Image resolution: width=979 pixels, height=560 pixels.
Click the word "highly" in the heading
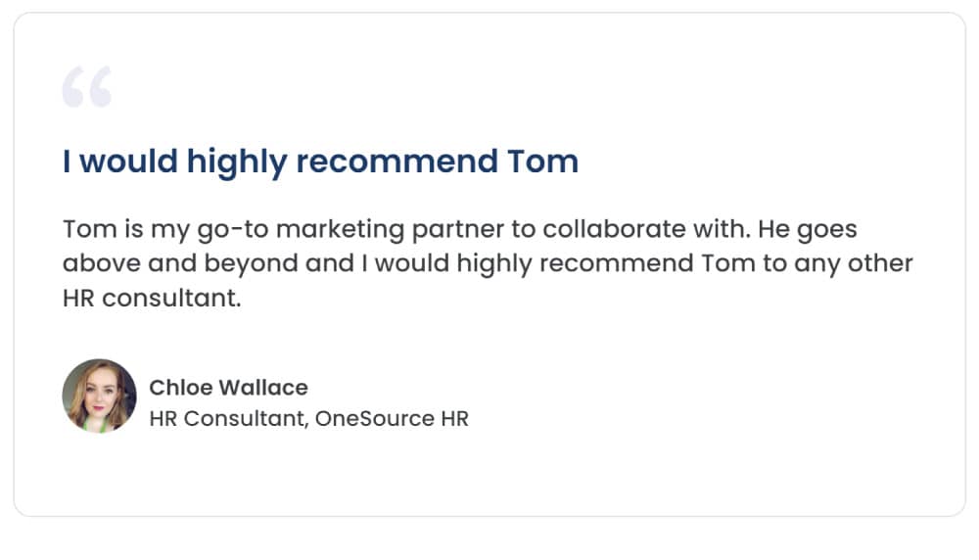[237, 163]
